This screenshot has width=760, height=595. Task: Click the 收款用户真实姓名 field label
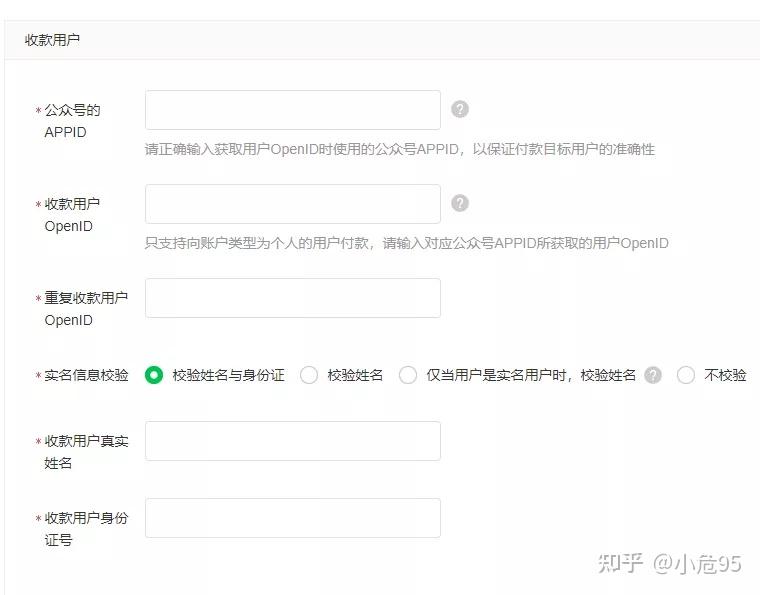85,452
